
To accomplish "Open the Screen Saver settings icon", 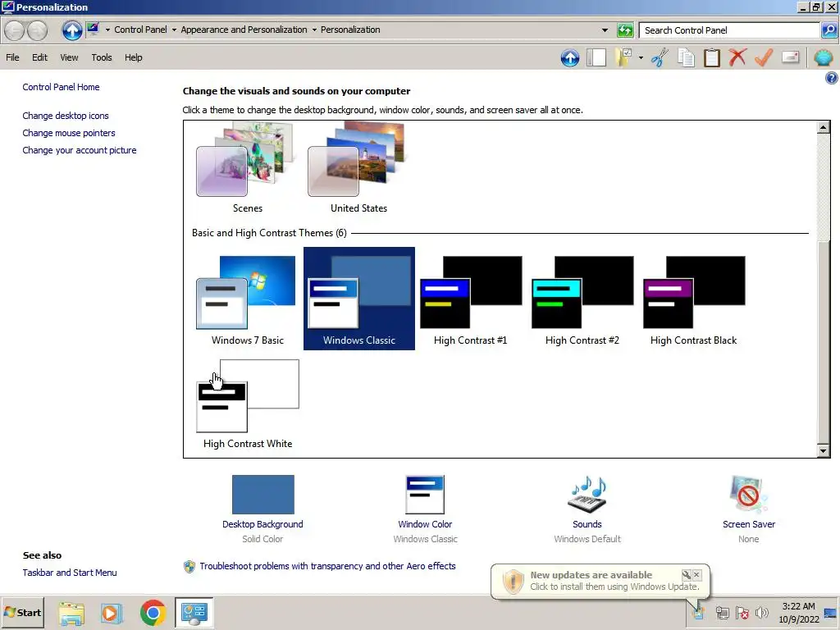I will (x=748, y=494).
